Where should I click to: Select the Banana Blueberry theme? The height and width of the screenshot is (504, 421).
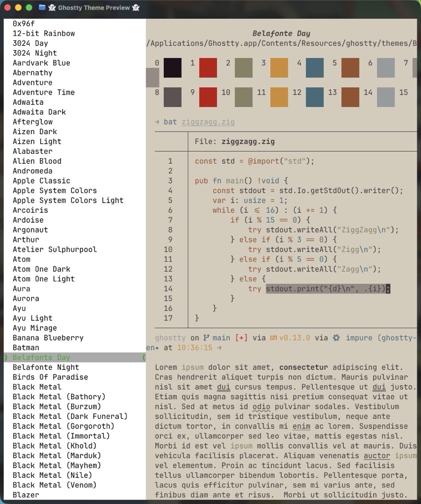(x=48, y=338)
